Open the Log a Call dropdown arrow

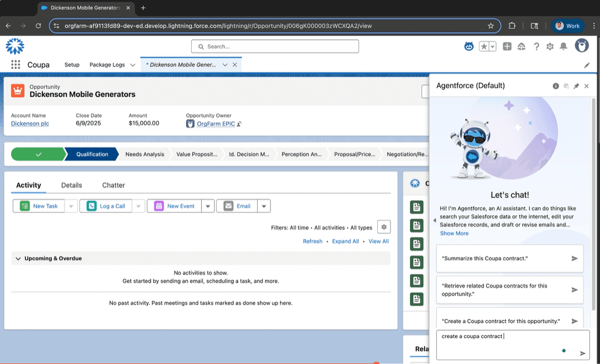[x=138, y=206]
